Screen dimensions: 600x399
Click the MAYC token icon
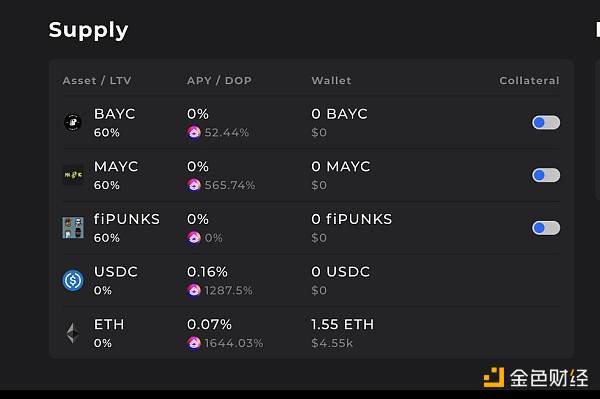[73, 175]
